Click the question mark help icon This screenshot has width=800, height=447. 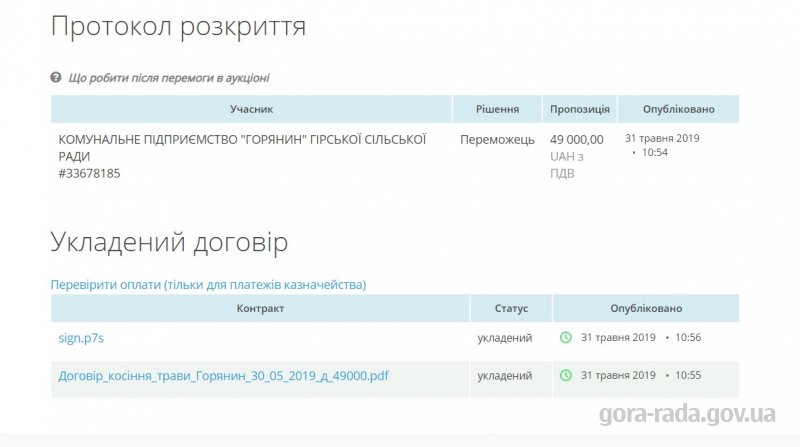click(x=56, y=78)
